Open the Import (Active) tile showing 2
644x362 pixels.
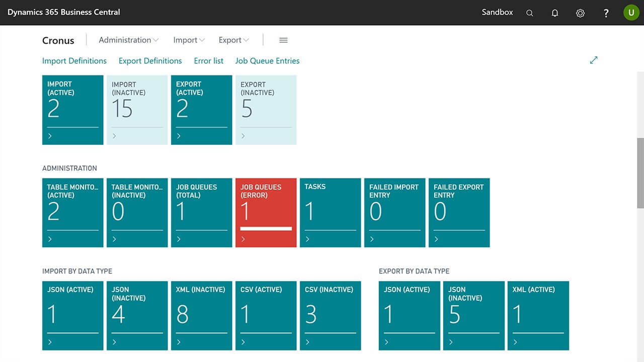73,110
